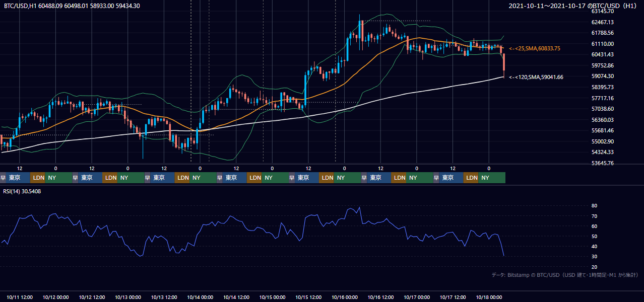The height and width of the screenshot is (302, 644).
Task: Select the 10/12 00:00 time label
Action: coord(56,297)
